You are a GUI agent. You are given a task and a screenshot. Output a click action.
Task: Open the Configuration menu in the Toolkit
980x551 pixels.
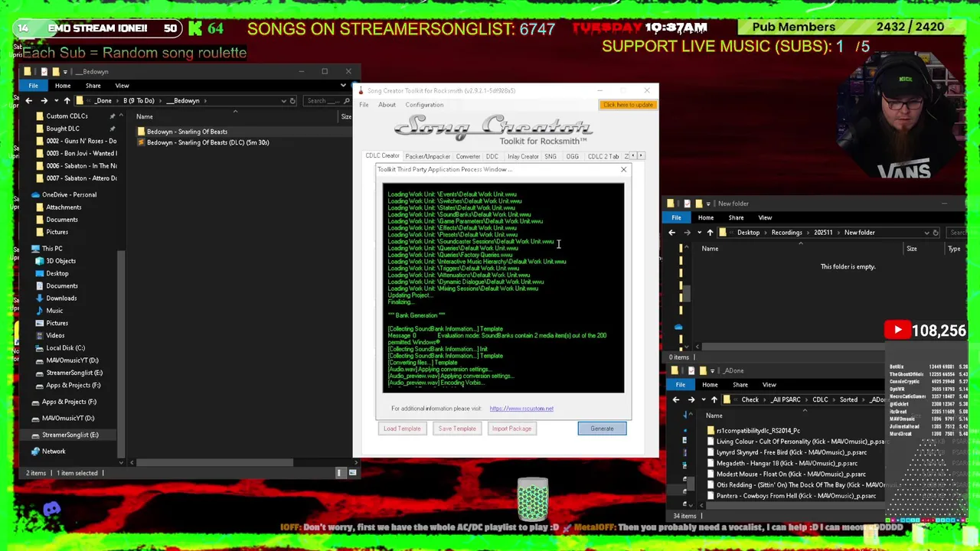(424, 105)
